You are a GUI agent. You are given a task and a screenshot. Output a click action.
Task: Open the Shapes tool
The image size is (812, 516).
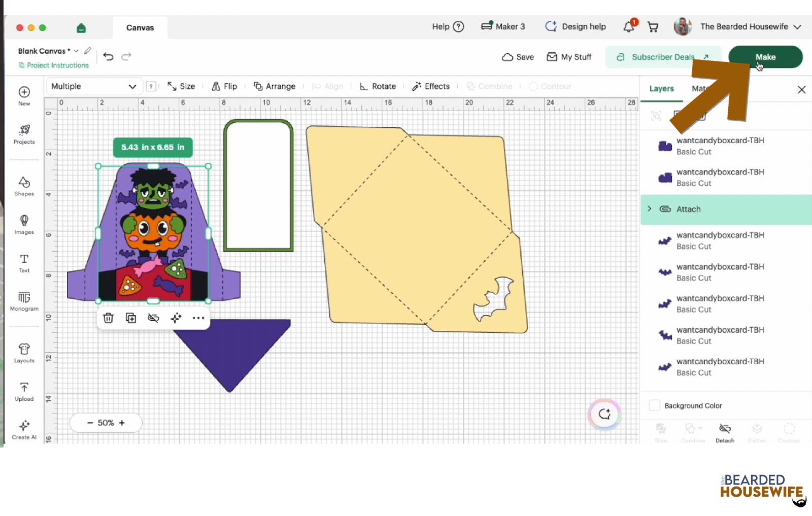(24, 186)
